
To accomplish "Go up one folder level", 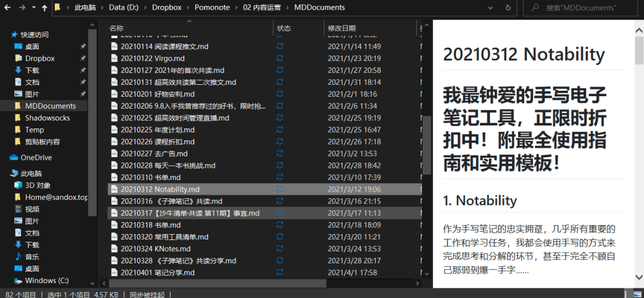I will coord(44,7).
